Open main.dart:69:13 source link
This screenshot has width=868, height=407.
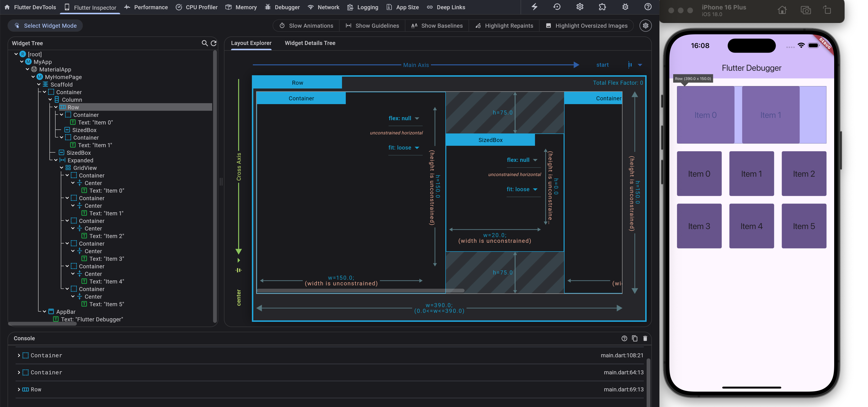623,389
